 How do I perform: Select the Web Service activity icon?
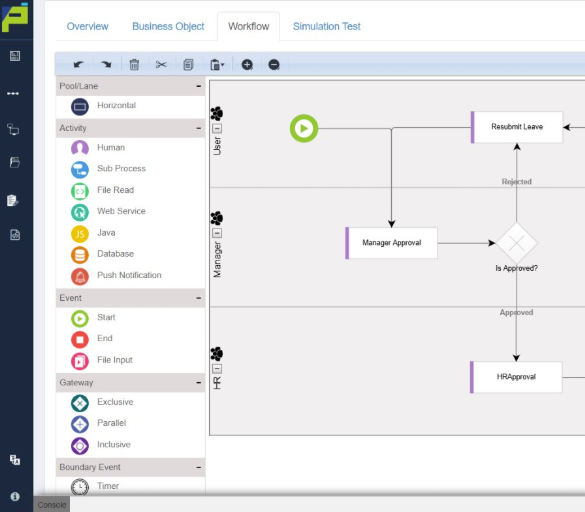pyautogui.click(x=80, y=213)
